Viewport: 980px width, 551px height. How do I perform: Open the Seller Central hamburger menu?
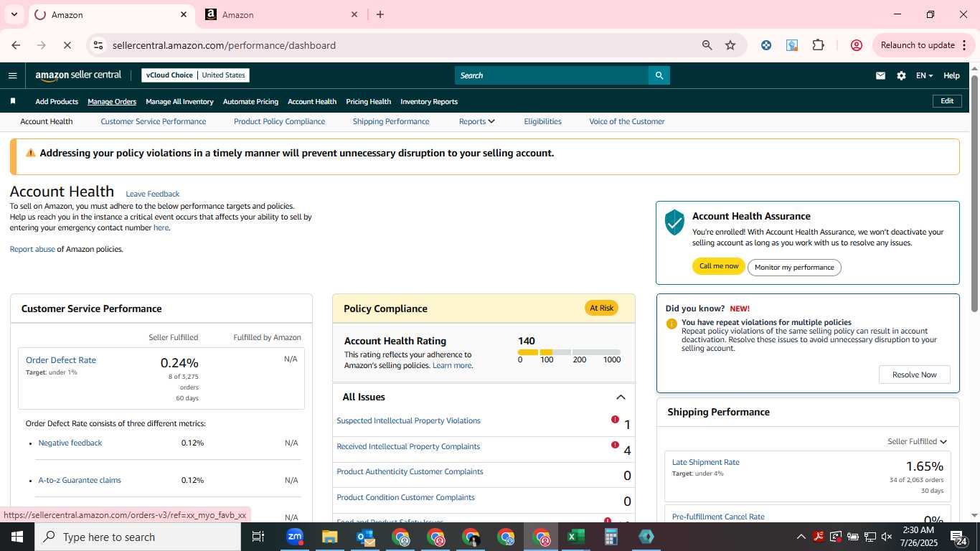tap(12, 75)
